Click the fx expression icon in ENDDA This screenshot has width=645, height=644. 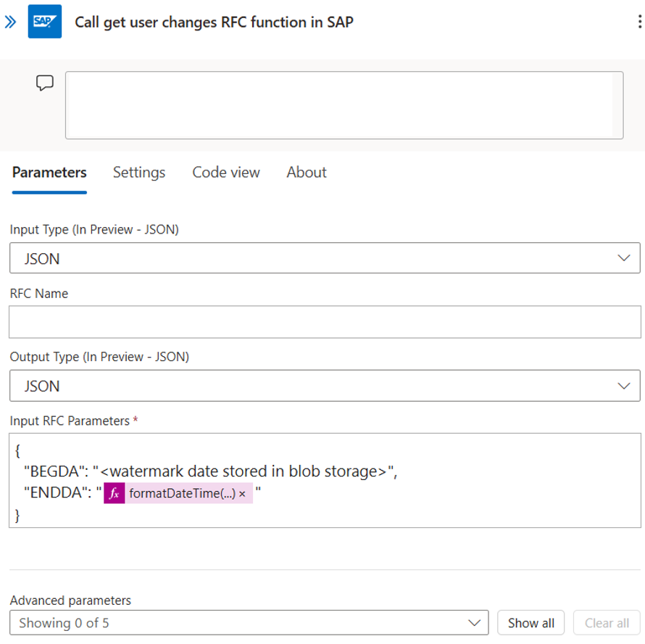(114, 493)
